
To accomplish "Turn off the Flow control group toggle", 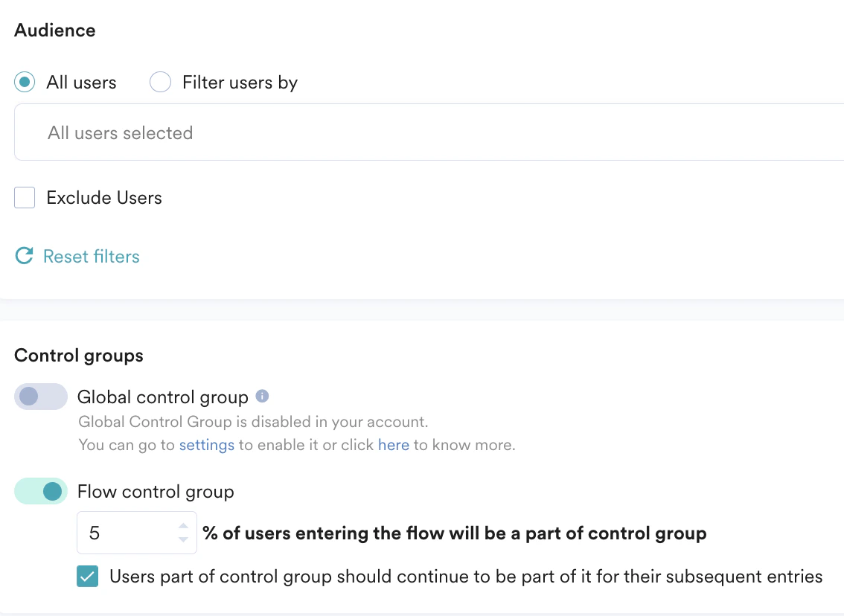I will click(x=40, y=491).
